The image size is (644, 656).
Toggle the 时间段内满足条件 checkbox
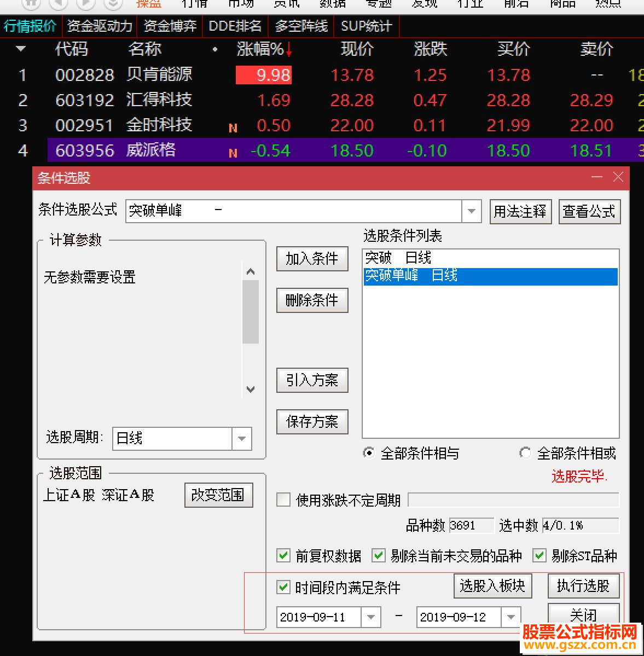pyautogui.click(x=283, y=588)
